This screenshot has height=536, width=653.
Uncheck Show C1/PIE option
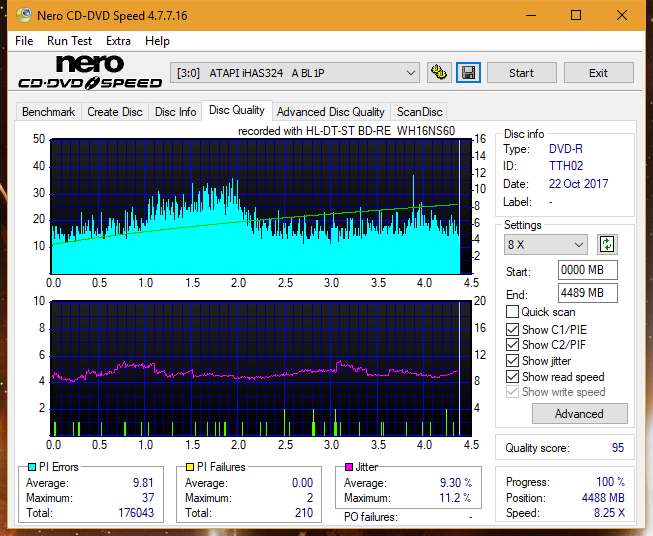pos(512,329)
